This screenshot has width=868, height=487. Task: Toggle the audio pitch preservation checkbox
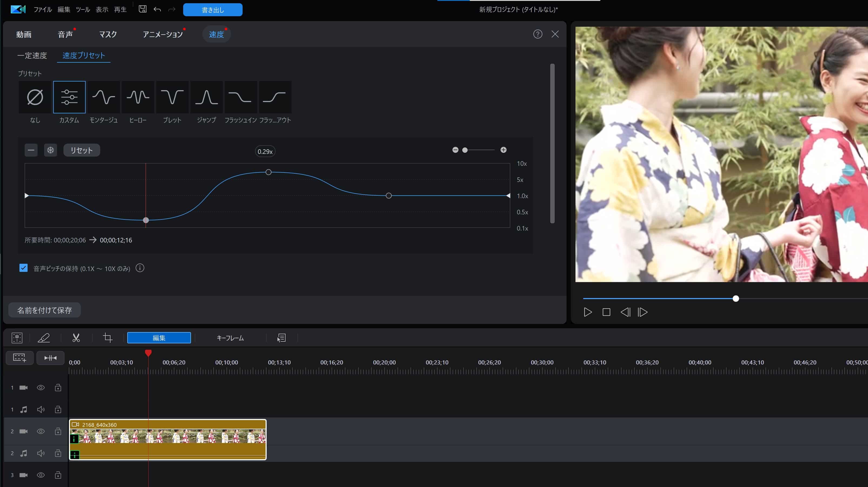[x=24, y=268]
